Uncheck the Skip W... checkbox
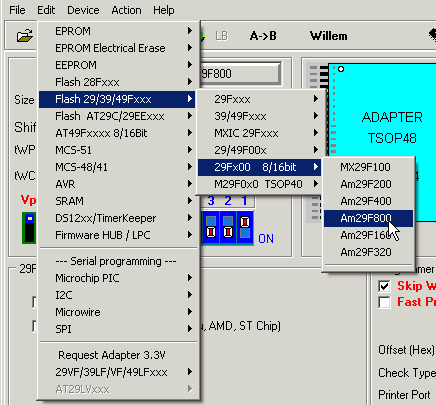The height and width of the screenshot is (405, 436). (384, 286)
